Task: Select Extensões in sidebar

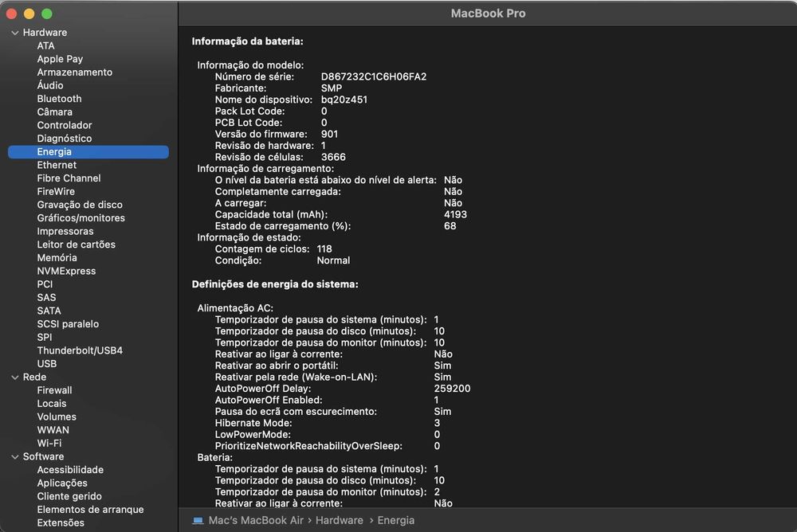Action: [61, 522]
